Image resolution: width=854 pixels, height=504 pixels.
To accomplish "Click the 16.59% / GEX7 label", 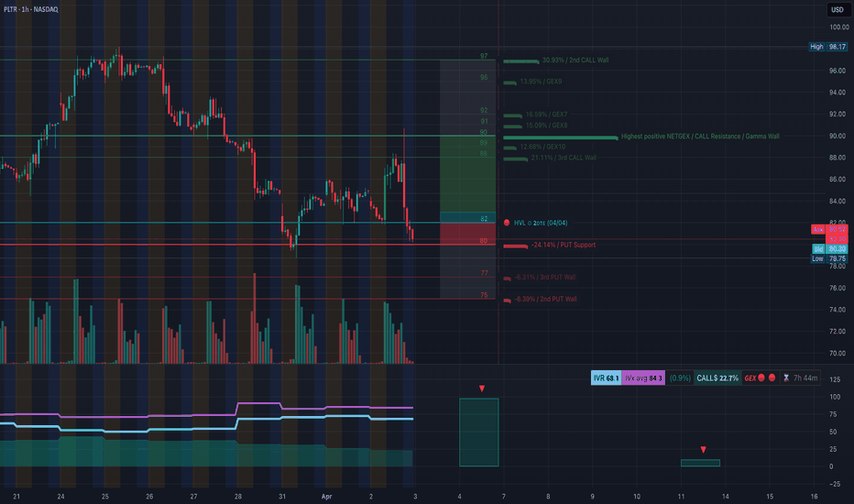I will point(546,115).
